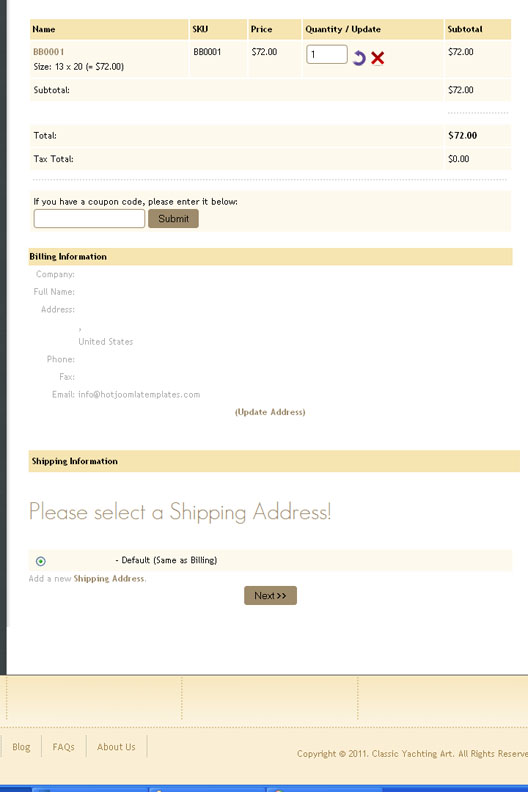Go to the About Us footer link

[x=116, y=747]
